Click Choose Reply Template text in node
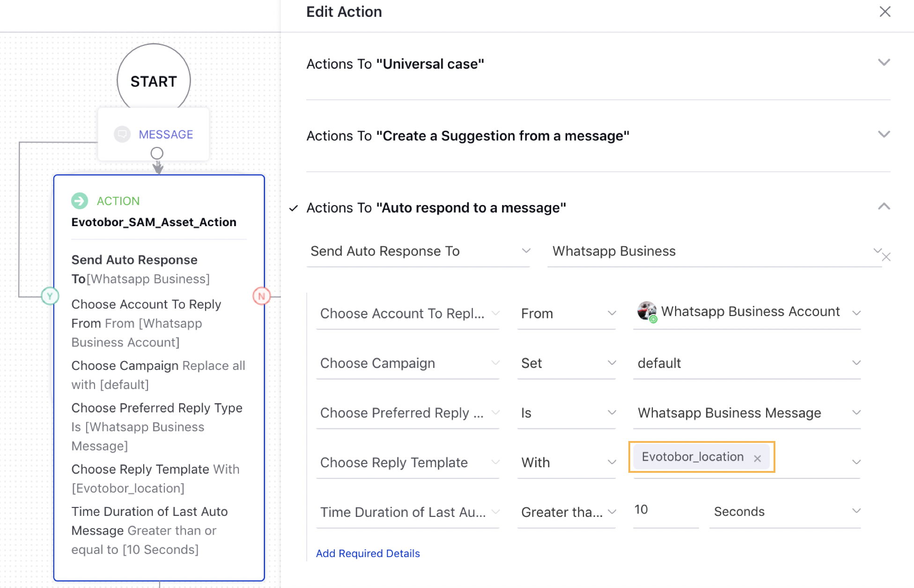This screenshot has width=914, height=588. pyautogui.click(x=155, y=478)
